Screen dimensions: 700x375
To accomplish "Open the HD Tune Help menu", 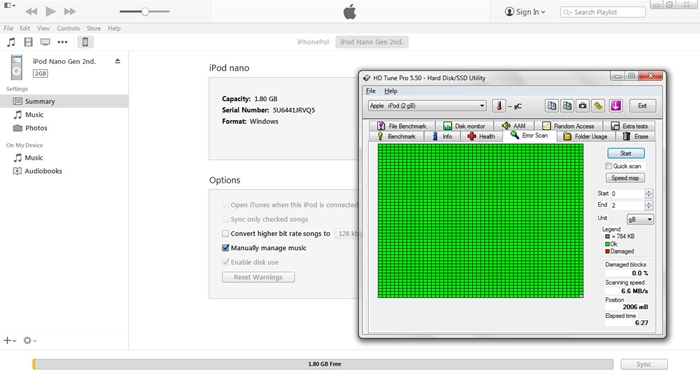I will (391, 91).
